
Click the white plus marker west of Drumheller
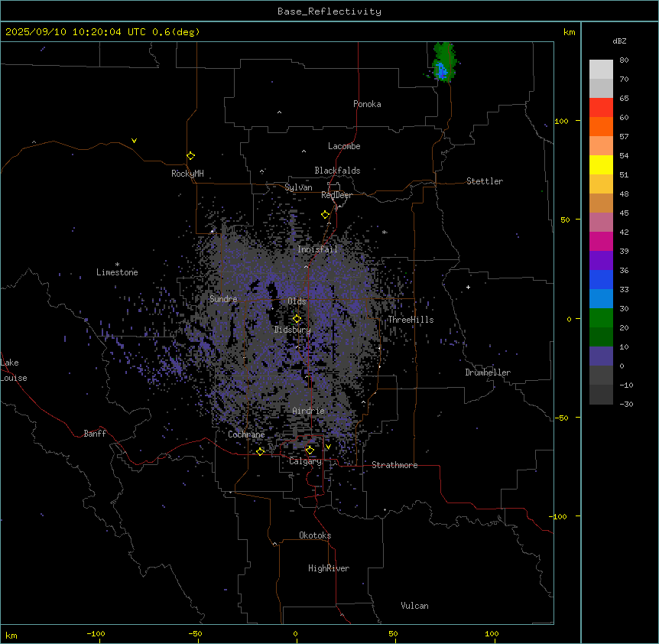point(468,287)
